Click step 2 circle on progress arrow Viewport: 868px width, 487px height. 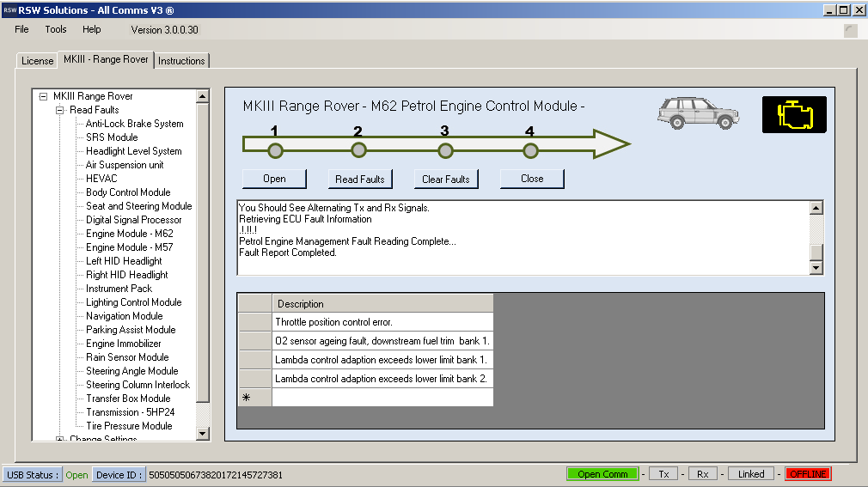coord(359,151)
